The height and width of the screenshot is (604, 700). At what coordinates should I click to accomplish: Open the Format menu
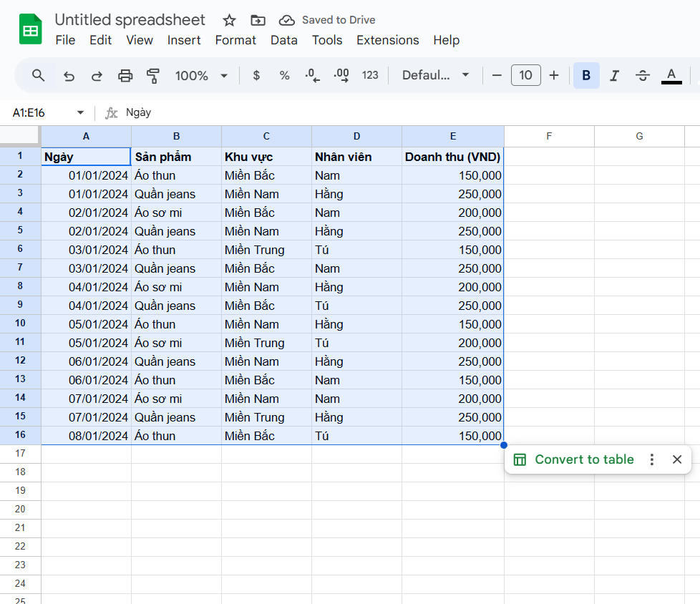(235, 40)
